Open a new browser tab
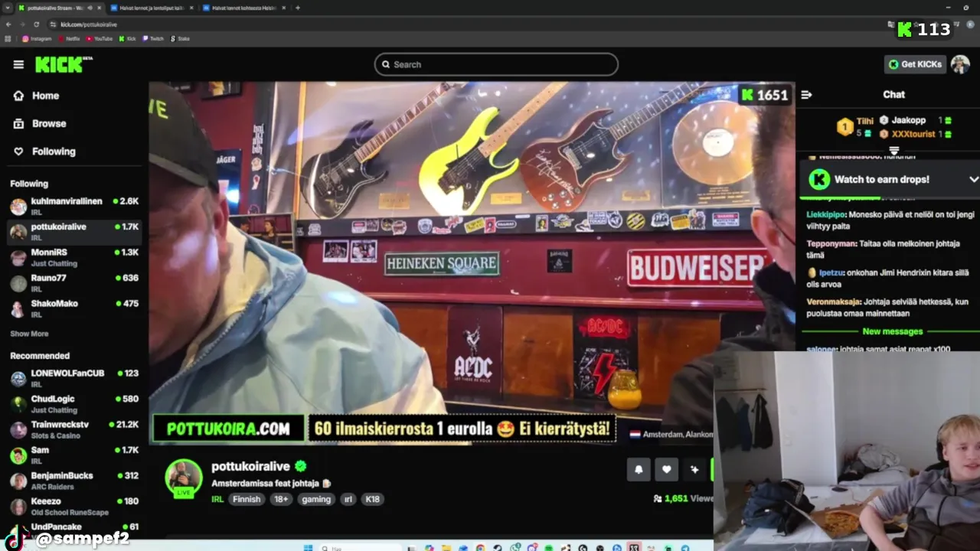Image resolution: width=980 pixels, height=551 pixels. pos(298,8)
